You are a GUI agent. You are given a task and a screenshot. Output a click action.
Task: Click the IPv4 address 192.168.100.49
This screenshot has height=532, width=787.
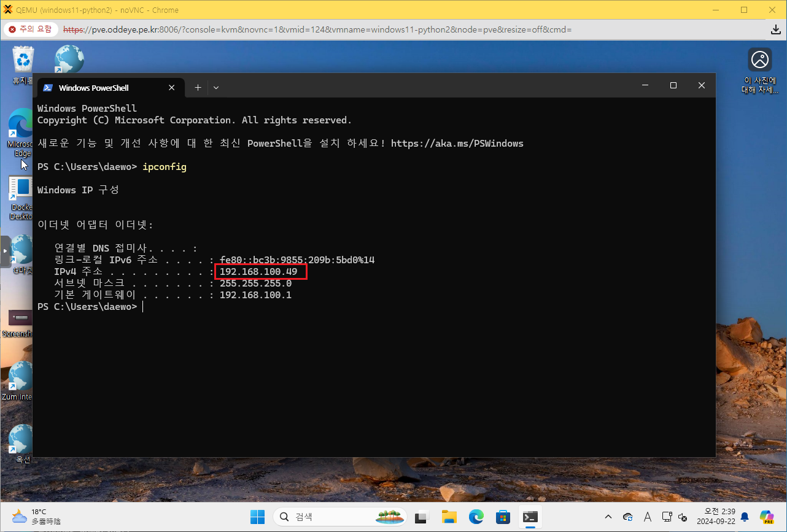pyautogui.click(x=258, y=272)
